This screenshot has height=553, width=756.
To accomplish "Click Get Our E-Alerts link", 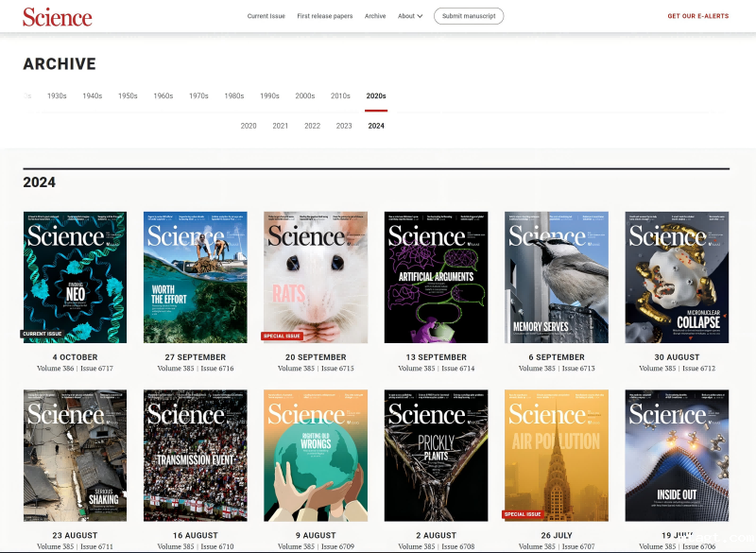I will (698, 16).
